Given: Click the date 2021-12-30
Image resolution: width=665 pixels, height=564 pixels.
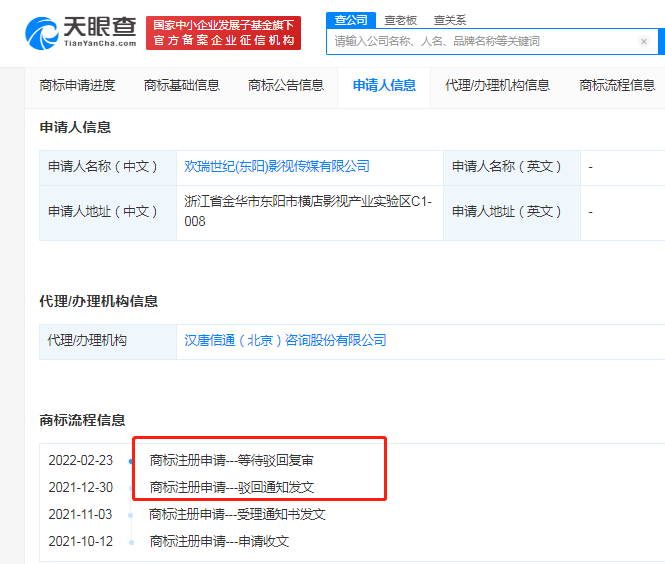Looking at the screenshot, I should coord(81,487).
